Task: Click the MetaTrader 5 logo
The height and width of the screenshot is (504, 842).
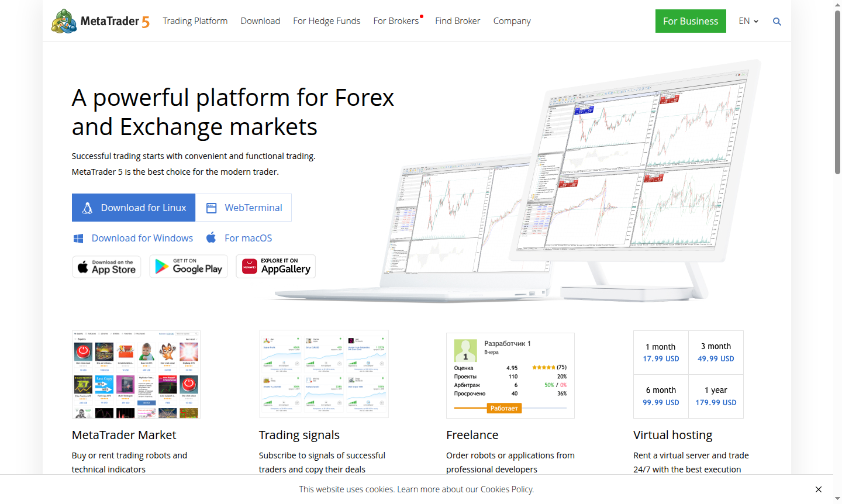Action: coord(99,20)
